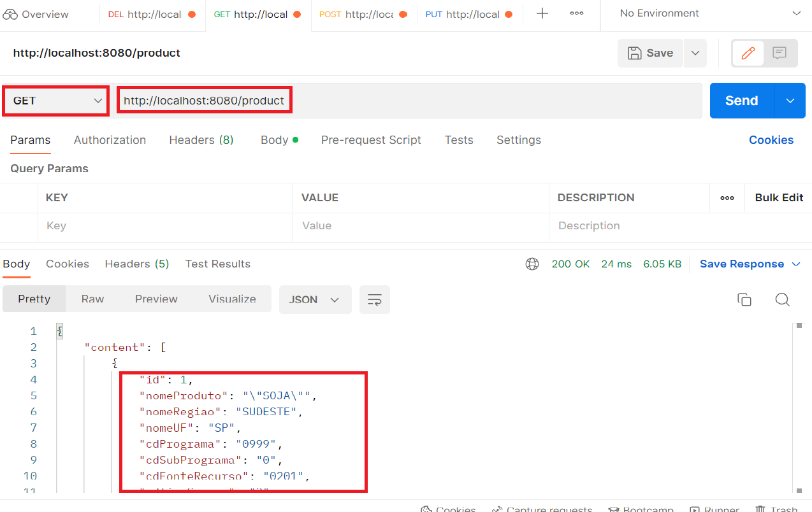Click the globe network info icon

532,264
